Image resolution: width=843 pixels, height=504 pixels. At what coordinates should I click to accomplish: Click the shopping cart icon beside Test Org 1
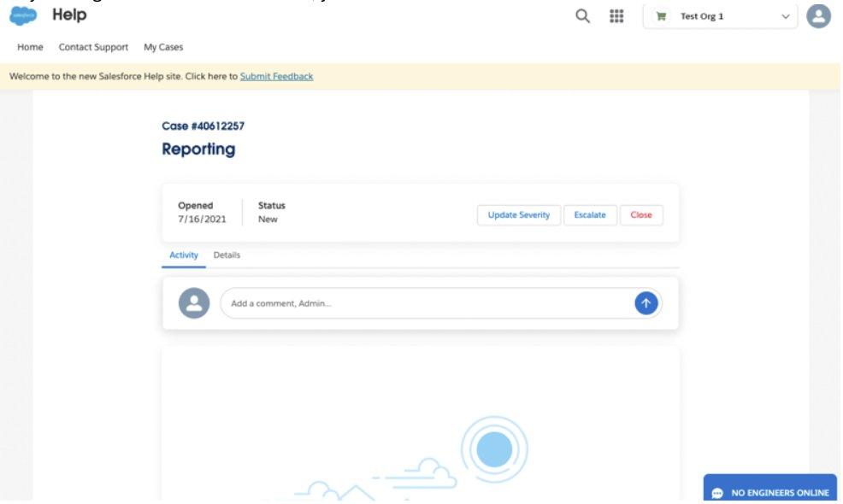coord(661,16)
